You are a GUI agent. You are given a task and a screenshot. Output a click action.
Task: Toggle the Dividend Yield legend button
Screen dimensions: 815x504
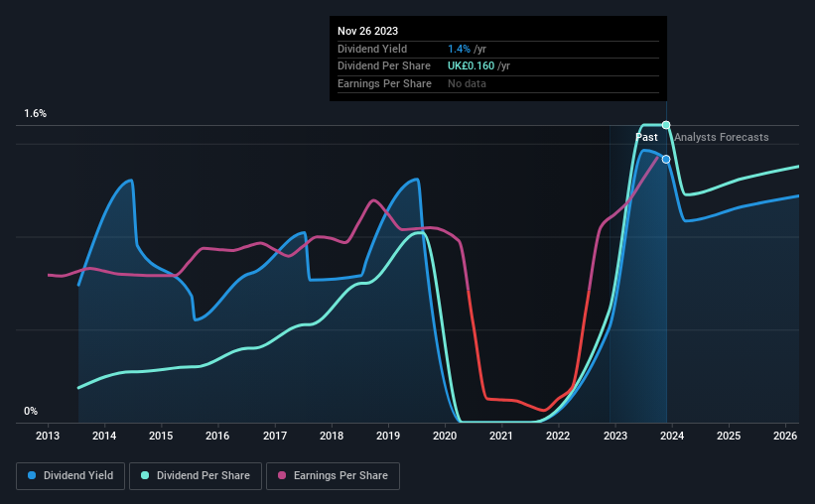click(x=70, y=476)
